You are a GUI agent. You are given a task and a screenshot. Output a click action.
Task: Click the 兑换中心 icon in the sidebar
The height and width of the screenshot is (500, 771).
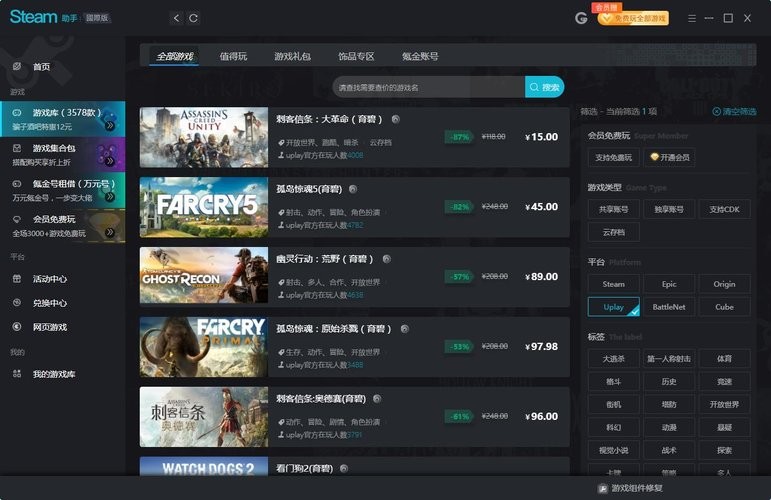(x=17, y=303)
